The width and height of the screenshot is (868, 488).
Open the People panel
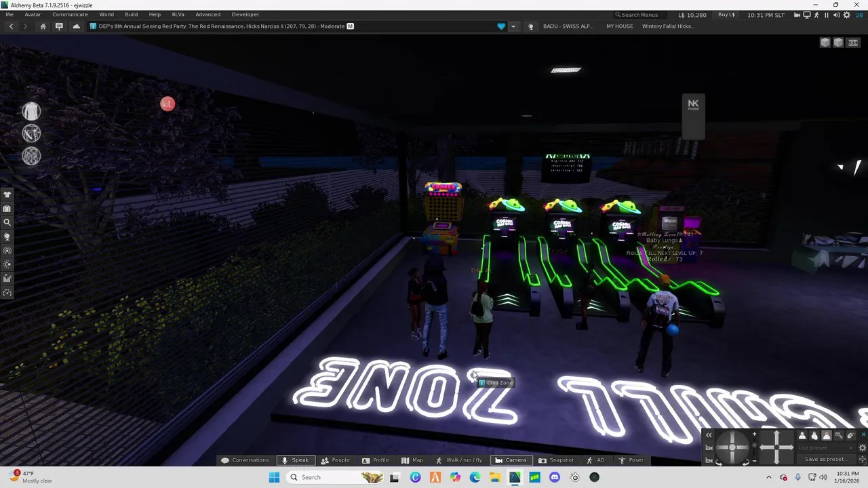pyautogui.click(x=335, y=460)
